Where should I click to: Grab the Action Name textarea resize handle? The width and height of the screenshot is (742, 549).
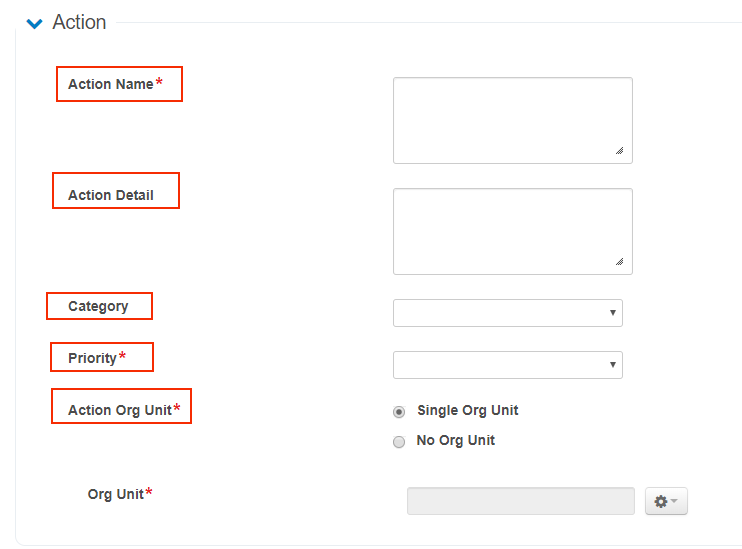point(619,151)
